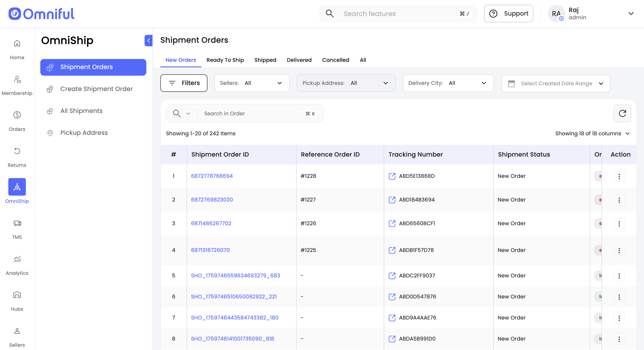Open the TMS truck icon in sidebar

click(x=17, y=223)
